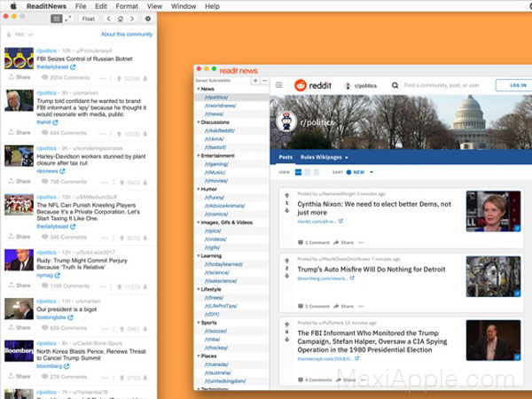The height and width of the screenshot is (399, 532).
Task: Share the NFL Can Punish Kneeling Players post
Action: click(x=20, y=237)
